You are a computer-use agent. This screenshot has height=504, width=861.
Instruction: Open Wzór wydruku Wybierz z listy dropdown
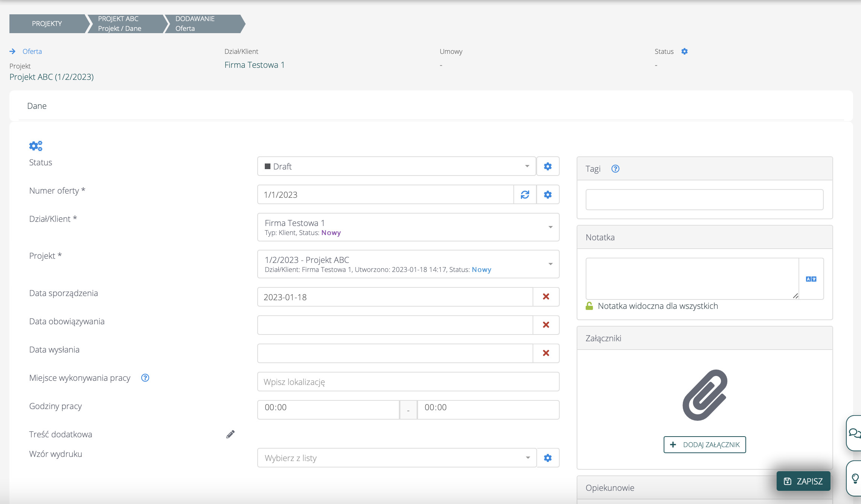point(396,458)
